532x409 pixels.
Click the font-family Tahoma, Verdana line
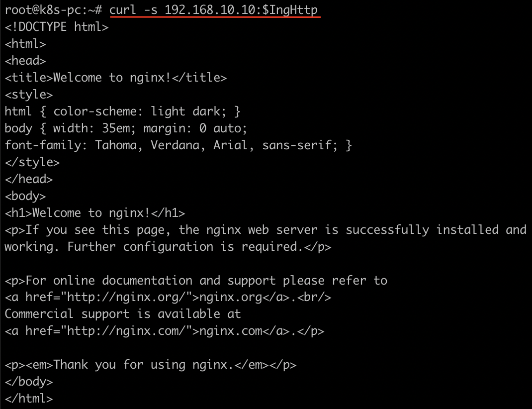178,145
